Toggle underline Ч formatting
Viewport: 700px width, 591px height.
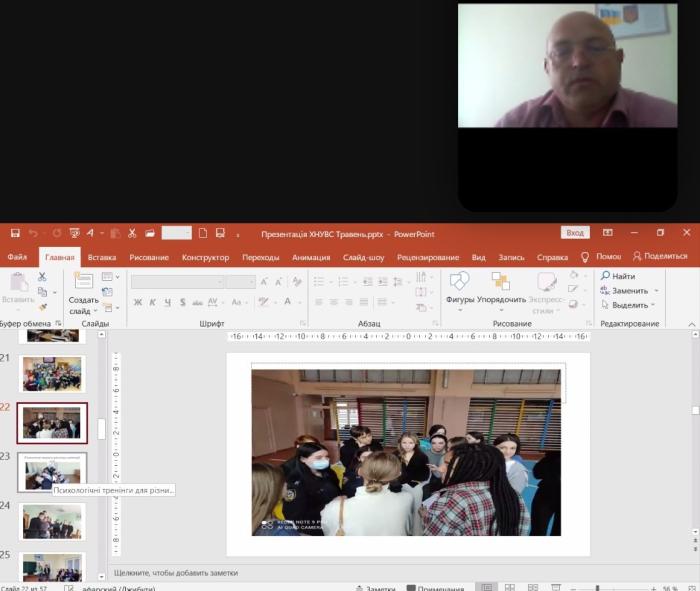point(168,302)
